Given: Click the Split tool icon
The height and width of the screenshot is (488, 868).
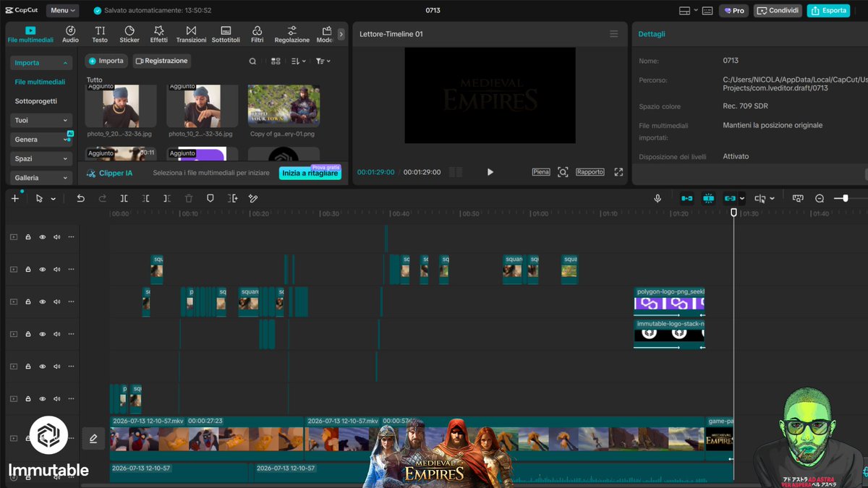Looking at the screenshot, I should point(124,198).
